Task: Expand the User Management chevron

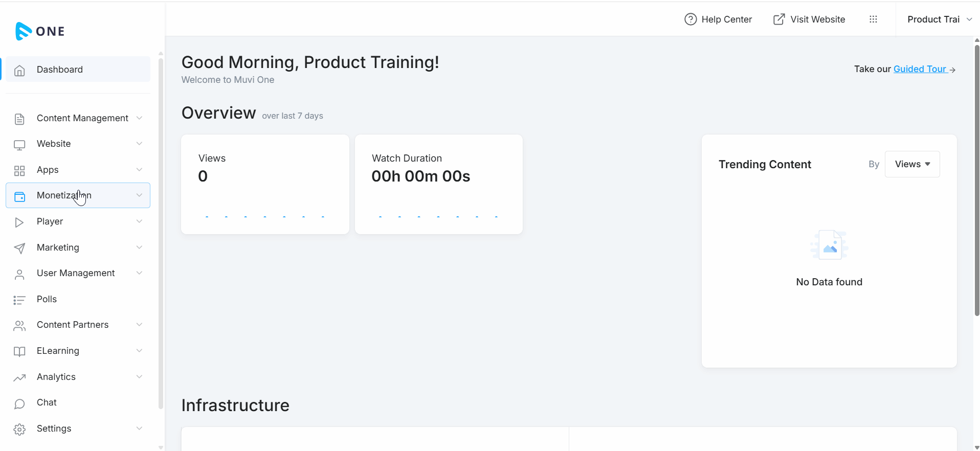Action: point(139,273)
